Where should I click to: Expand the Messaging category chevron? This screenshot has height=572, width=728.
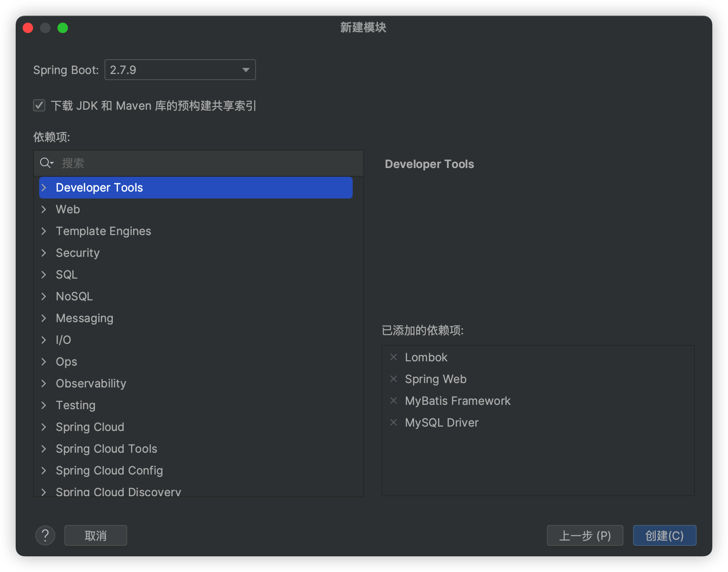coord(44,318)
